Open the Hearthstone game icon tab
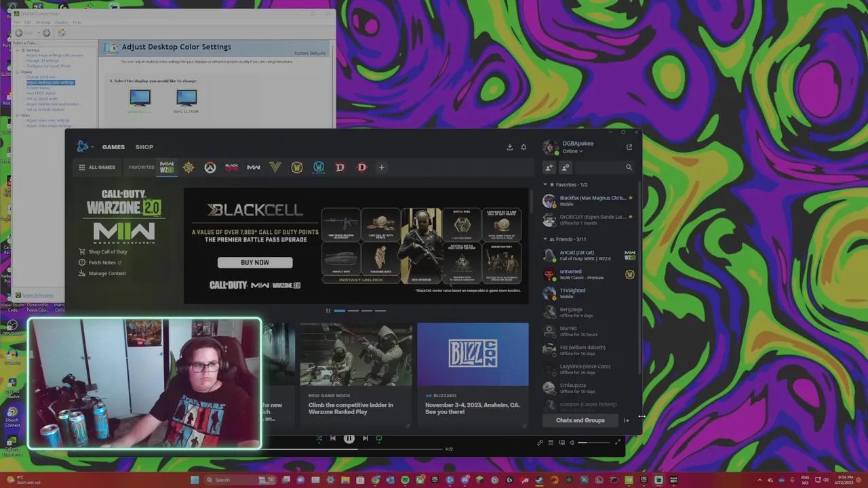Screen dimensions: 868x488 tap(189, 167)
